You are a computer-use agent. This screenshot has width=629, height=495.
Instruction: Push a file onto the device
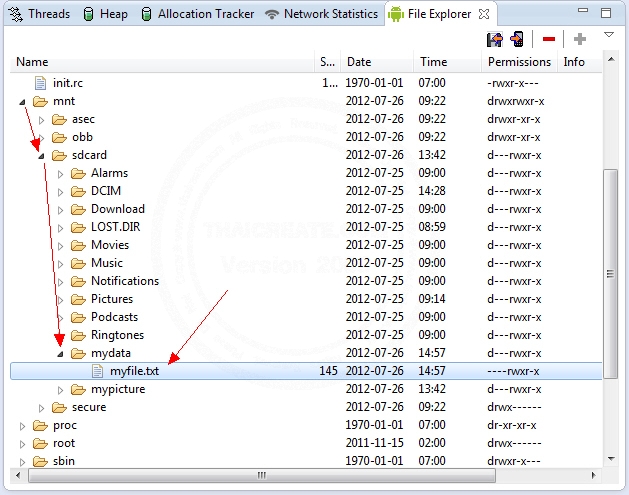[x=517, y=39]
